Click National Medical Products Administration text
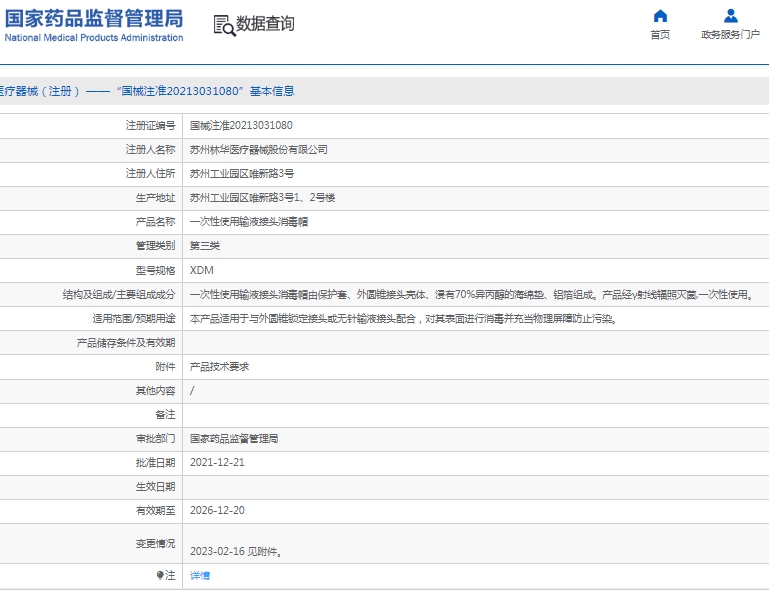 pos(94,38)
